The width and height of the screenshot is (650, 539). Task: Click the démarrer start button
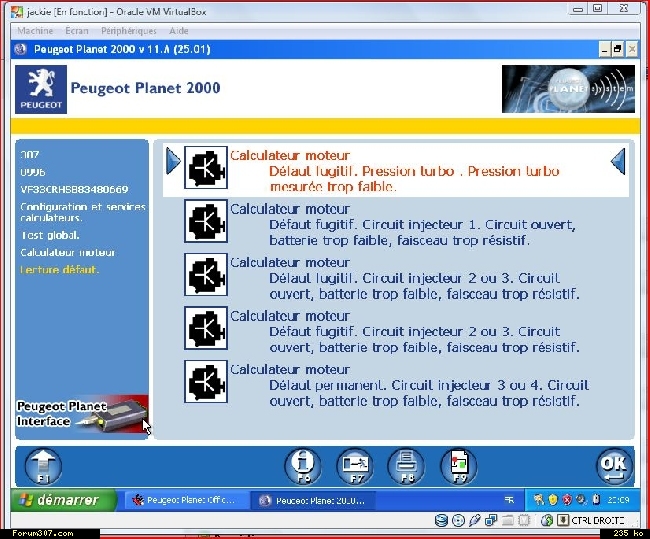pos(64,500)
